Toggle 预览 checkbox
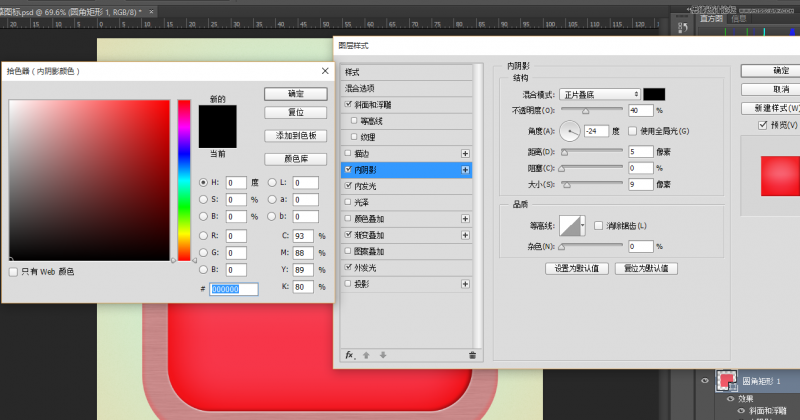 [x=763, y=125]
